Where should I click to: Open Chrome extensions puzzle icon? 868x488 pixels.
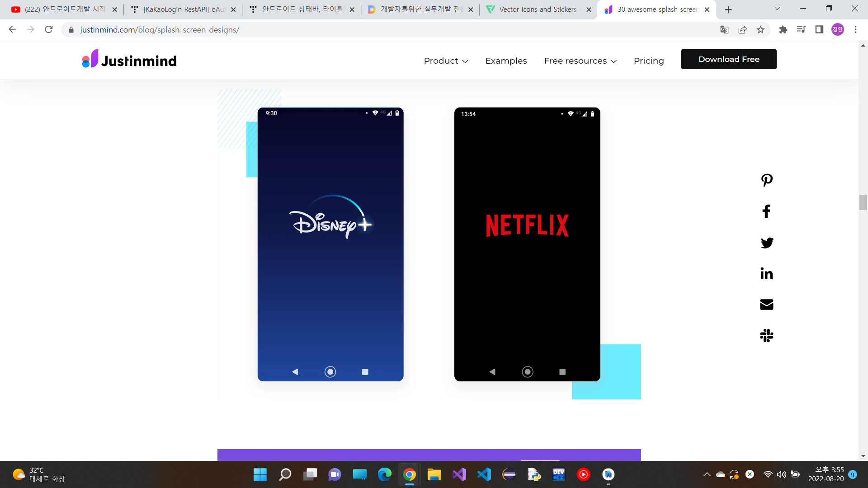[783, 30]
